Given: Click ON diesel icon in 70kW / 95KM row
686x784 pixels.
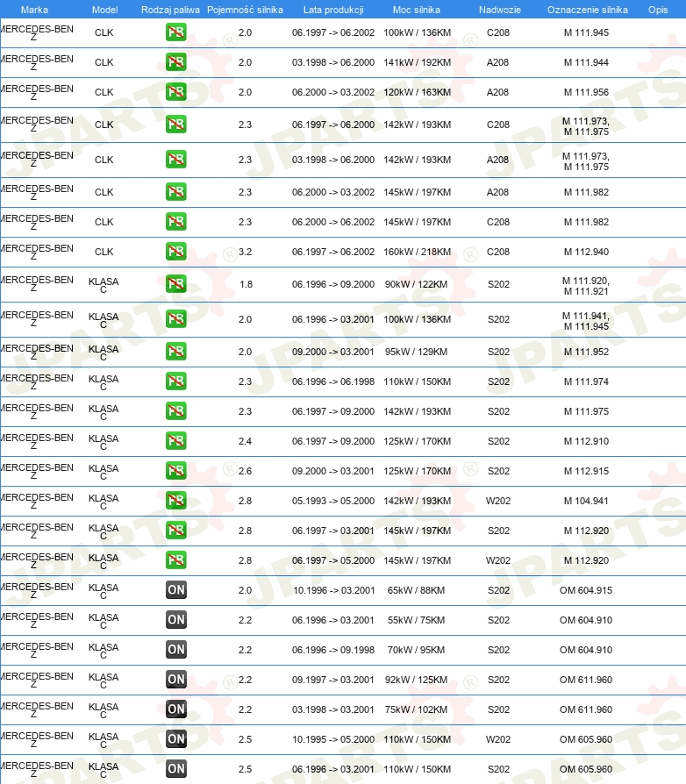Looking at the screenshot, I should point(176,650).
